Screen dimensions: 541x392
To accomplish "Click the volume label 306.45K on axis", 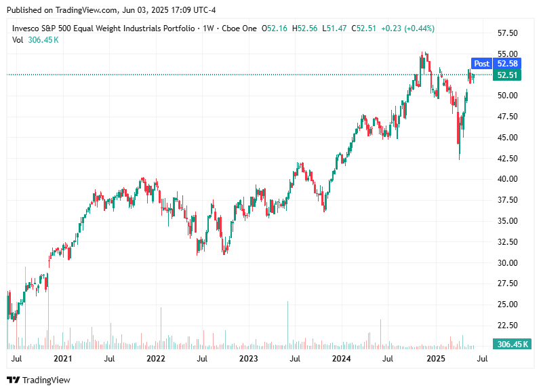I will pos(512,344).
